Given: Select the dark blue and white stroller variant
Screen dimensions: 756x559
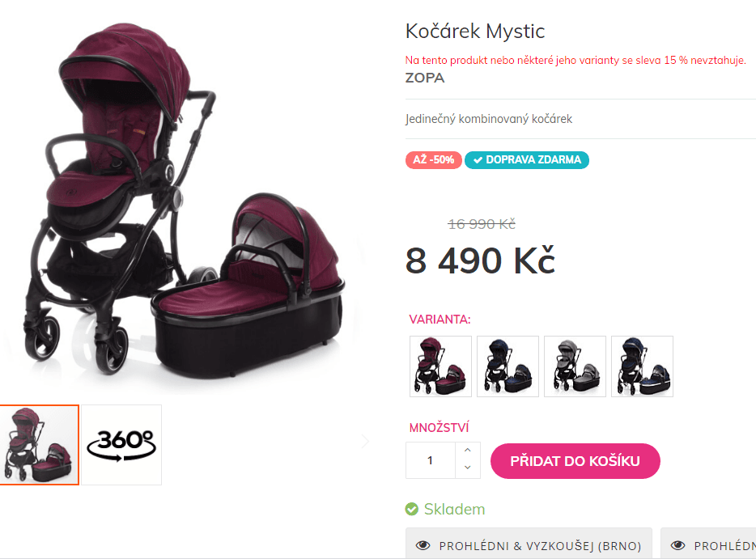Looking at the screenshot, I should coord(642,366).
